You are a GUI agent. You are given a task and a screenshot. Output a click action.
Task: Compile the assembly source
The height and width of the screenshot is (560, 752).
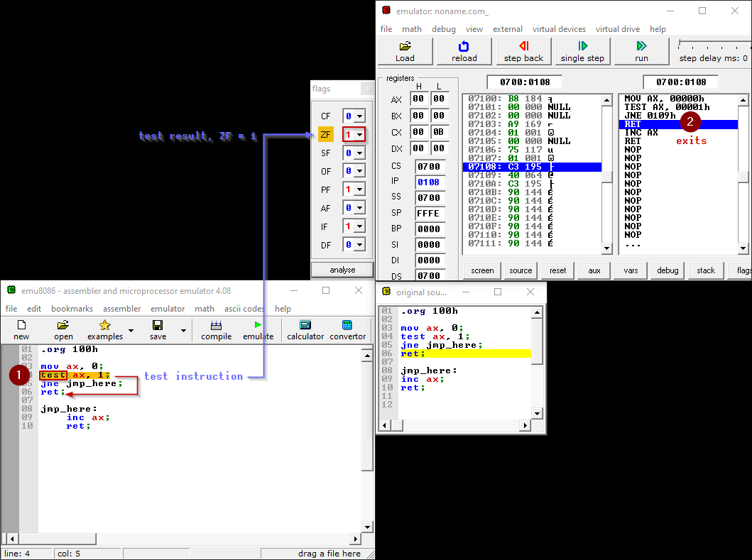217,330
